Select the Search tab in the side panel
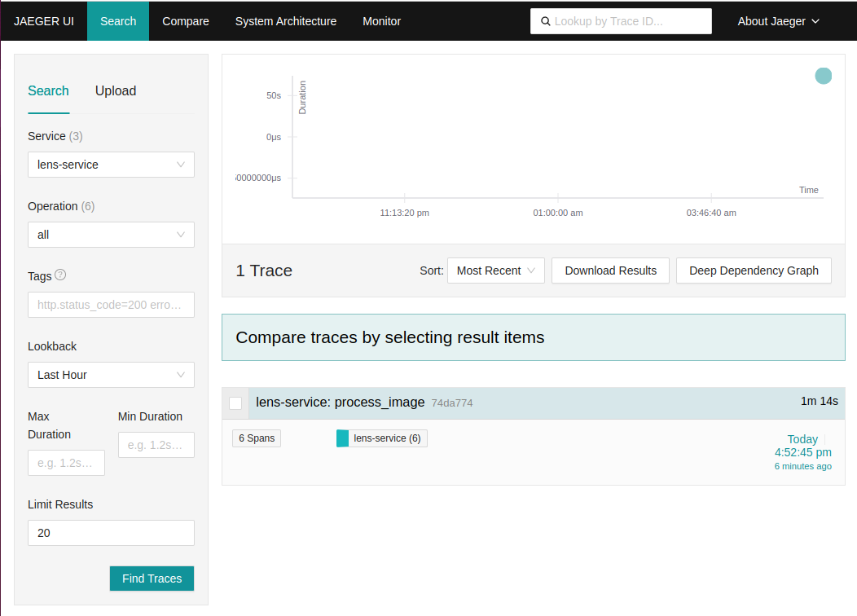 [49, 90]
